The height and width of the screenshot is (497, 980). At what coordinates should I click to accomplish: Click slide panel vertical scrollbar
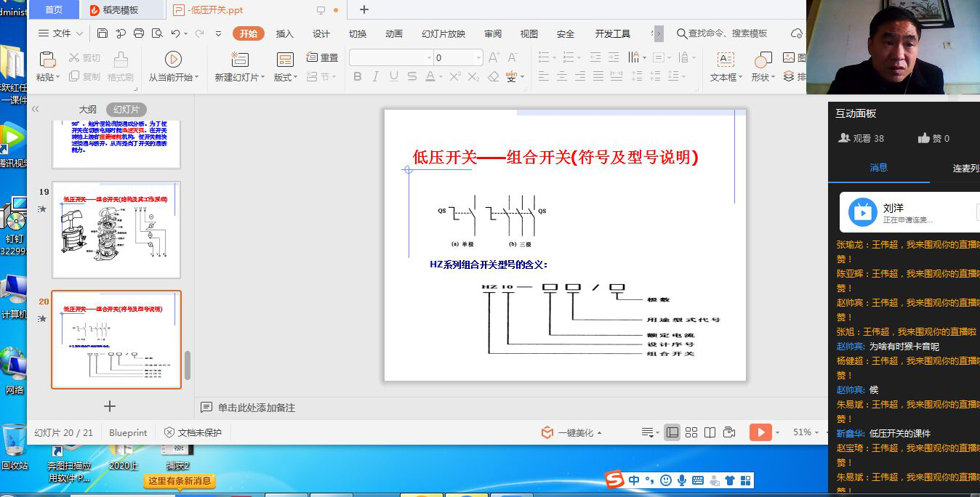[188, 365]
